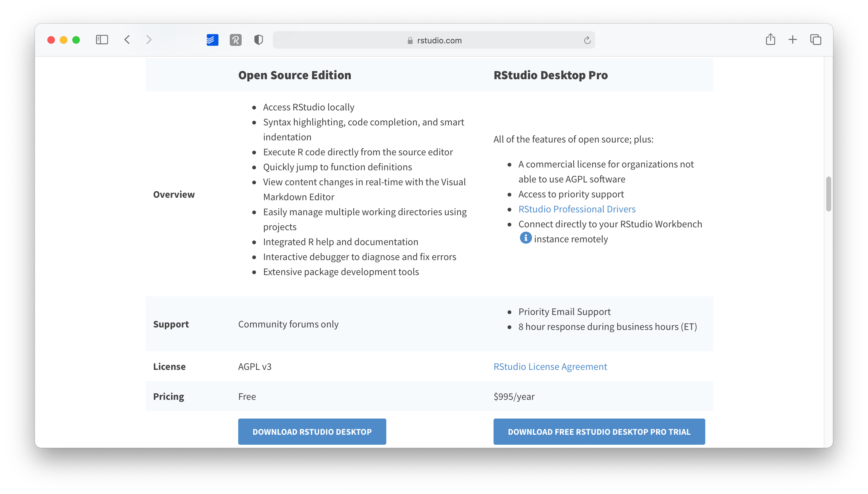Viewport: 868px width, 494px height.
Task: Open the privacy shield report
Action: (x=258, y=40)
